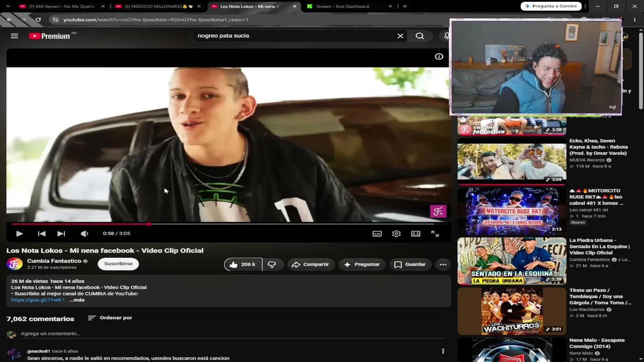644x362 pixels.
Task: Open the player settings gear
Action: pyautogui.click(x=396, y=233)
